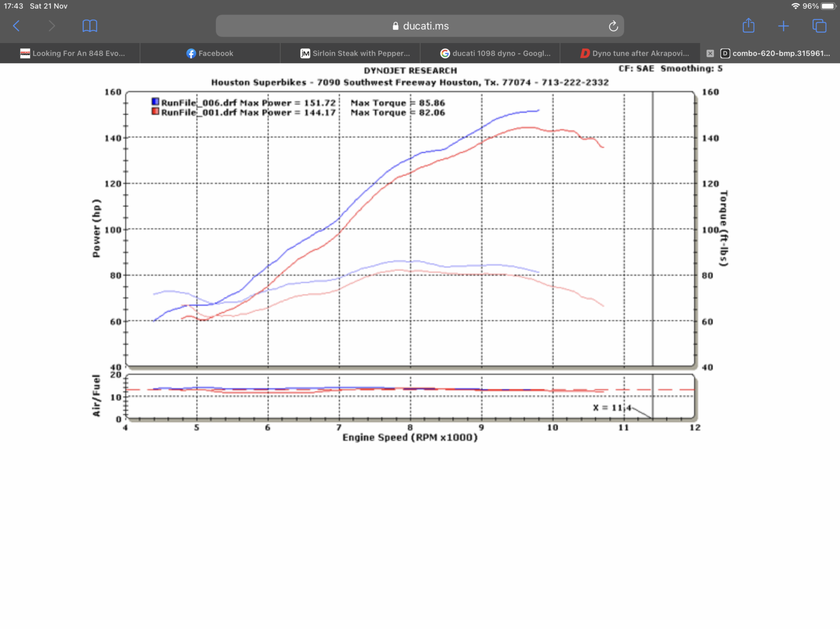Open the share sheet icon

pos(748,25)
